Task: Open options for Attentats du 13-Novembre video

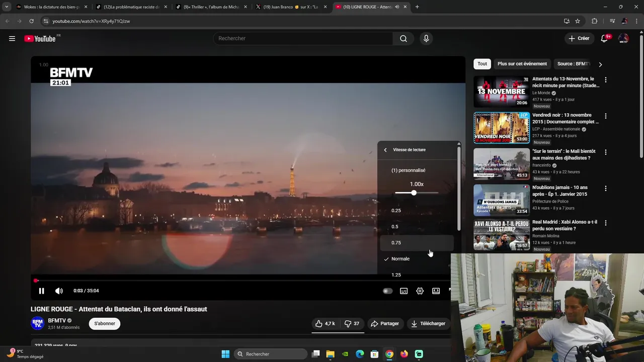Action: pos(605,80)
